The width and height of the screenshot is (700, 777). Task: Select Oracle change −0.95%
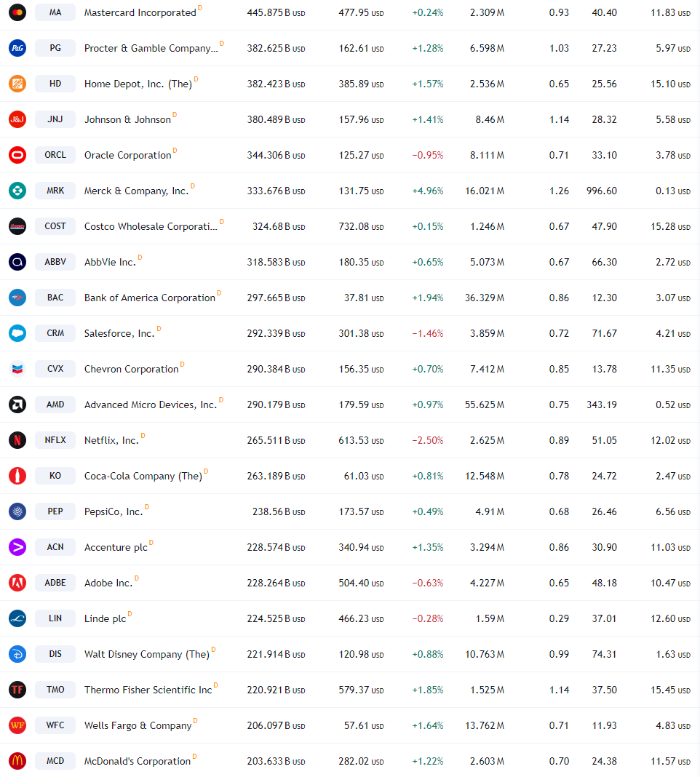click(x=428, y=156)
